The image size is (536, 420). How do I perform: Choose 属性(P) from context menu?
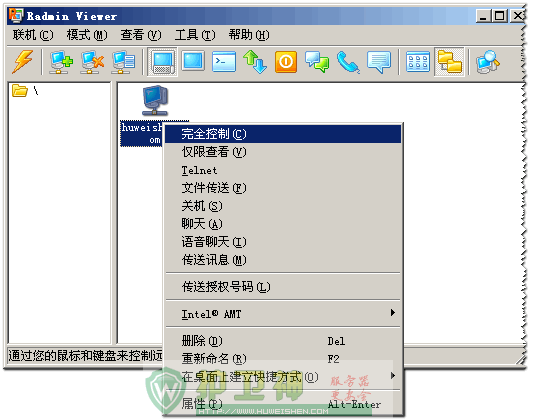[283, 404]
